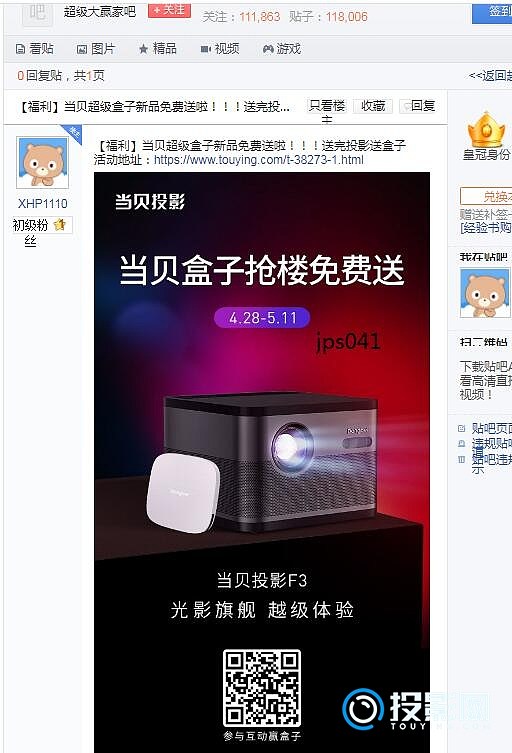Open the 贴吧页面 sidebar link icon
Viewport: 512px width, 753px height.
(x=462, y=428)
